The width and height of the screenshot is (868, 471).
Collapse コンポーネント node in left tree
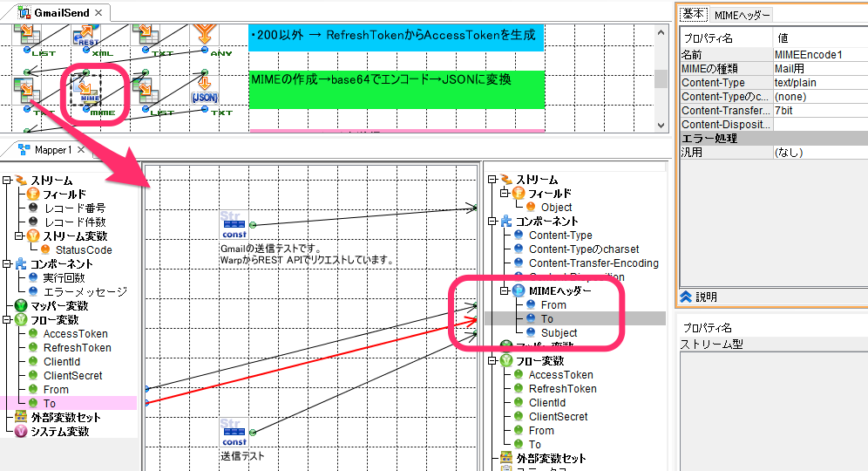click(x=7, y=263)
